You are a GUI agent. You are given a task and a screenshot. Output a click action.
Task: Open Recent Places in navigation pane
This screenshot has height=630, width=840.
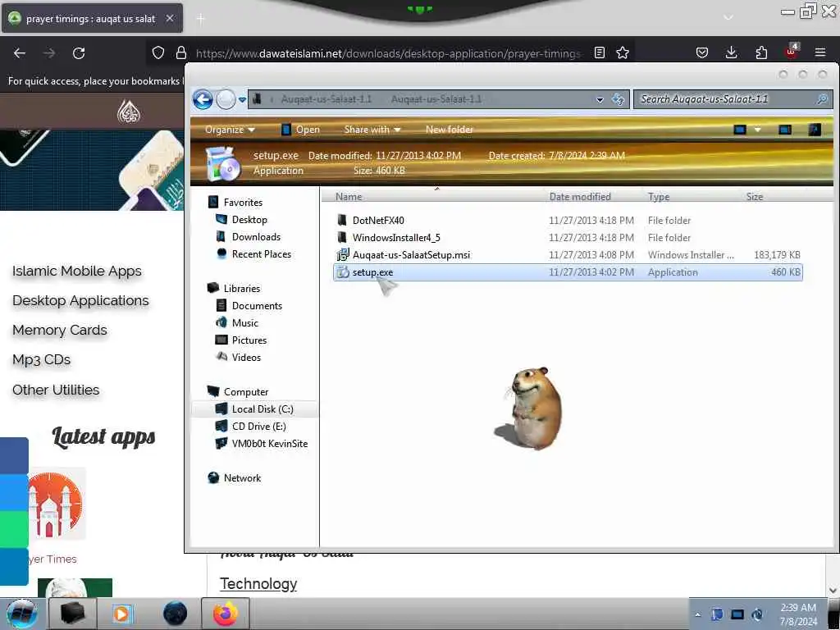pyautogui.click(x=262, y=254)
